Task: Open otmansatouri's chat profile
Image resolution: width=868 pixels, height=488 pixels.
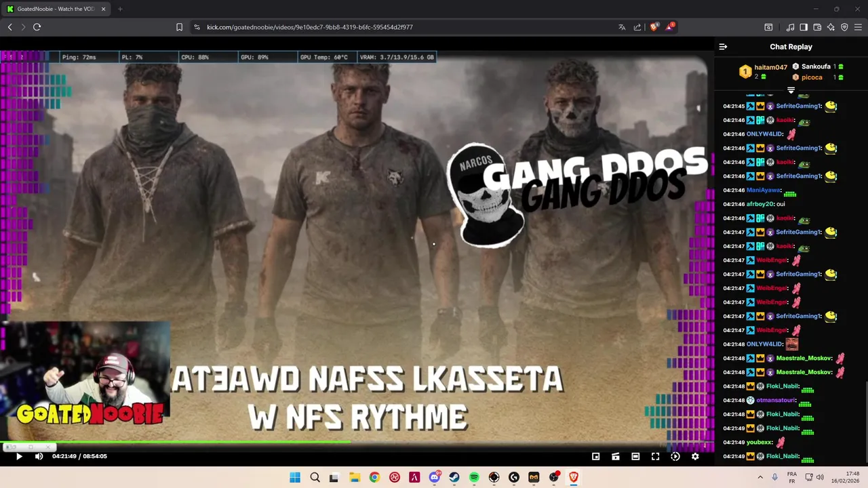Action: tap(776, 401)
